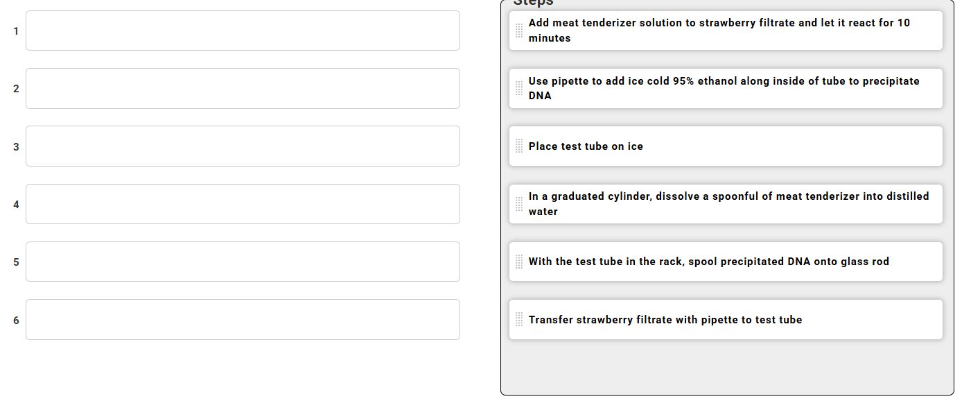The width and height of the screenshot is (980, 408).
Task: Select the 'Place test tube on ice' step
Action: coord(726,146)
